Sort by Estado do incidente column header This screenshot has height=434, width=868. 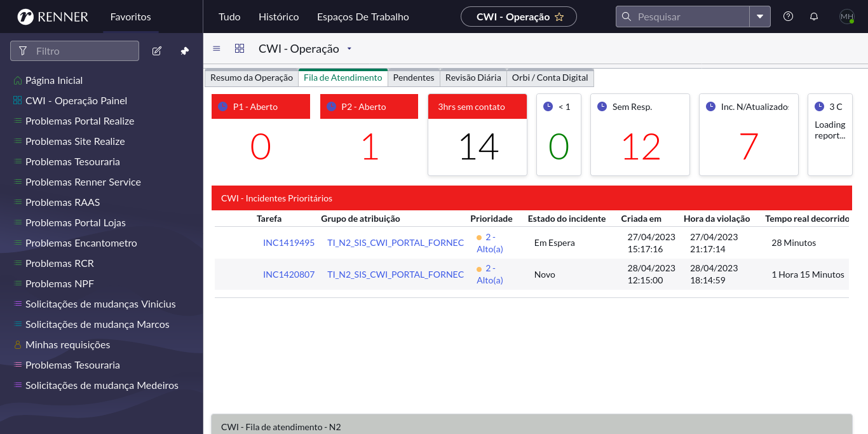(567, 219)
